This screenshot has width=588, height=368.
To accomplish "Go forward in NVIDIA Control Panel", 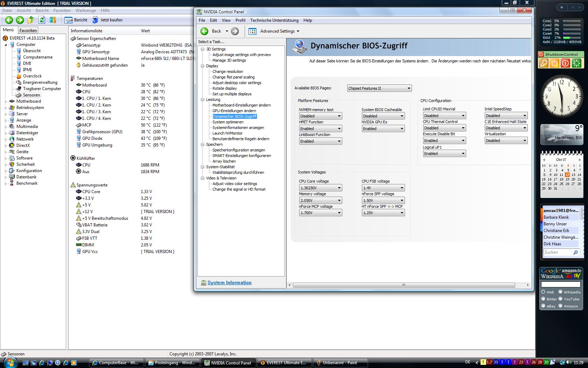I will click(235, 31).
